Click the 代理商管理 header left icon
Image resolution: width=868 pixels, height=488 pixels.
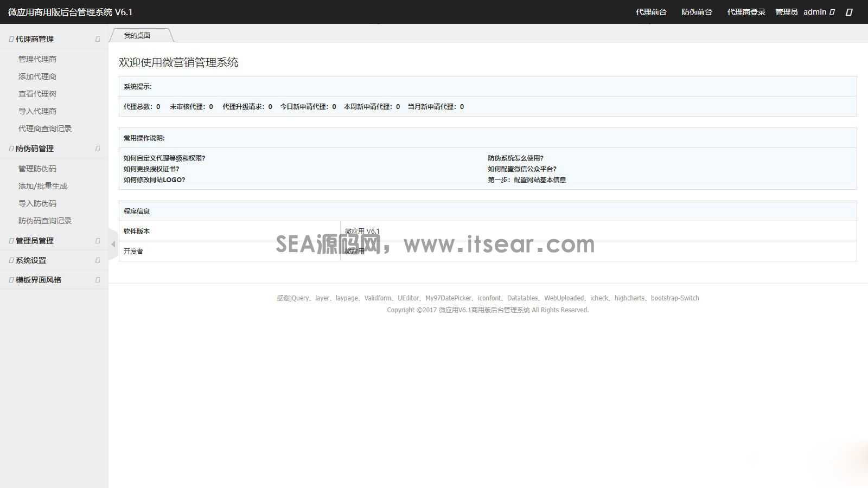(11, 39)
